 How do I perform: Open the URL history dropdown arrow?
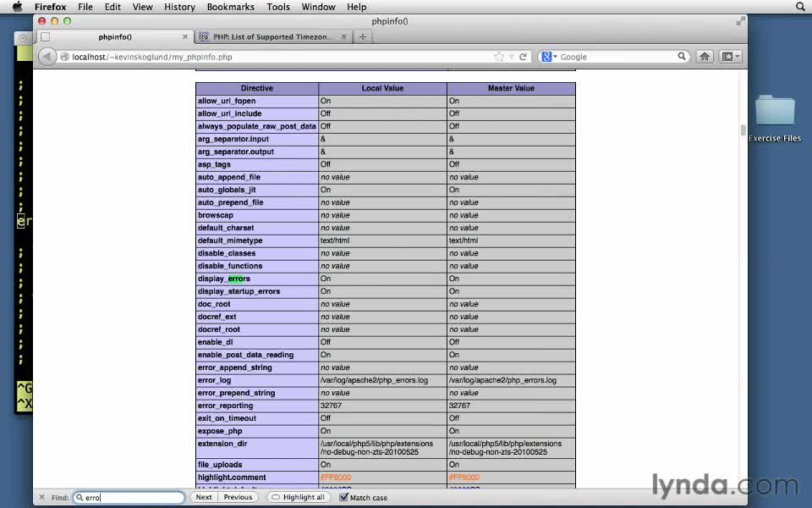[x=512, y=57]
